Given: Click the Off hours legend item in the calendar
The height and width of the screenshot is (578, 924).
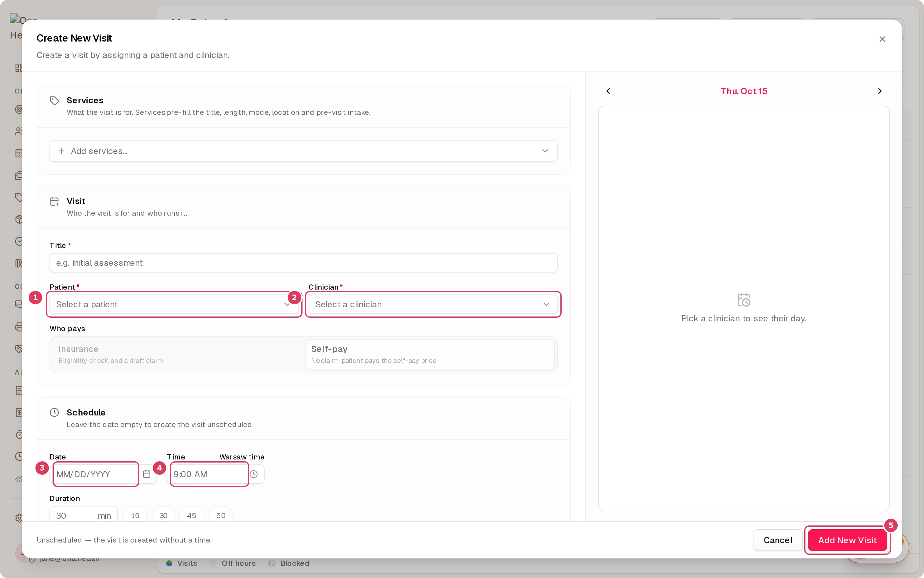Looking at the screenshot, I should 233,563.
